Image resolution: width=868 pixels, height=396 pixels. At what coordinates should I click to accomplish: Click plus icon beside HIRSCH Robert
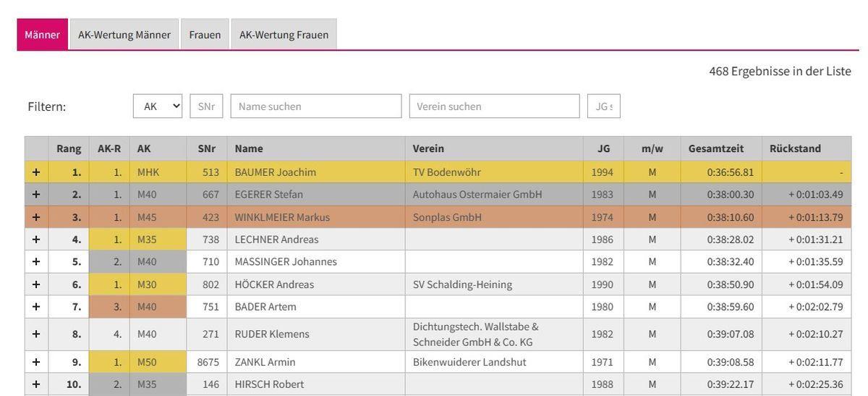[x=36, y=384]
